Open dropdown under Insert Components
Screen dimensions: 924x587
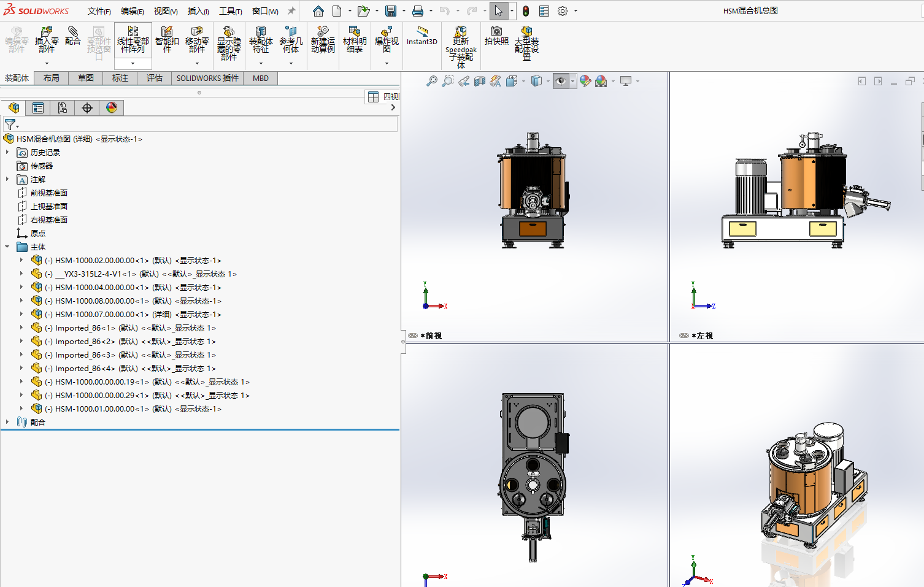coord(47,63)
